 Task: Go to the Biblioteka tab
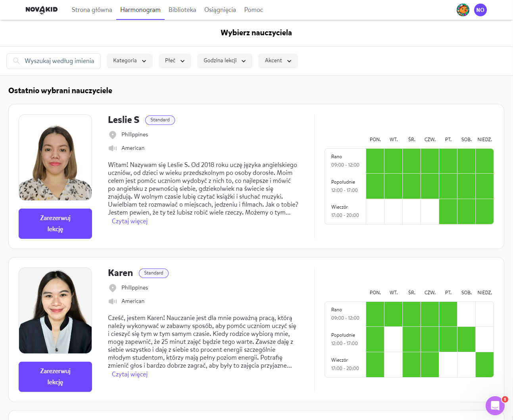(182, 10)
